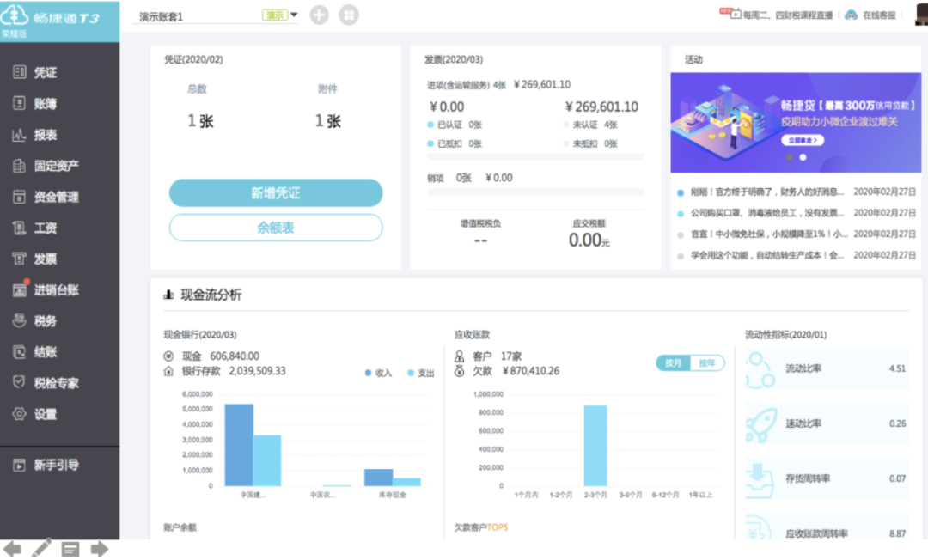This screenshot has width=928, height=560.
Task: Click the plus icon beside account name
Action: 320,15
